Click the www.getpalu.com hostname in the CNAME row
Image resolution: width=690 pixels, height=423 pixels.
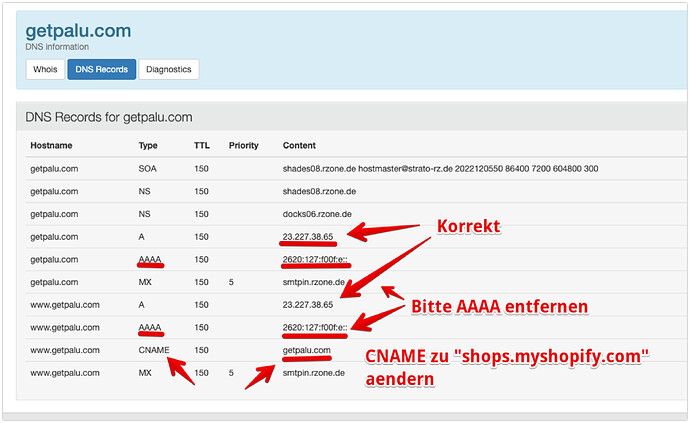[x=65, y=350]
